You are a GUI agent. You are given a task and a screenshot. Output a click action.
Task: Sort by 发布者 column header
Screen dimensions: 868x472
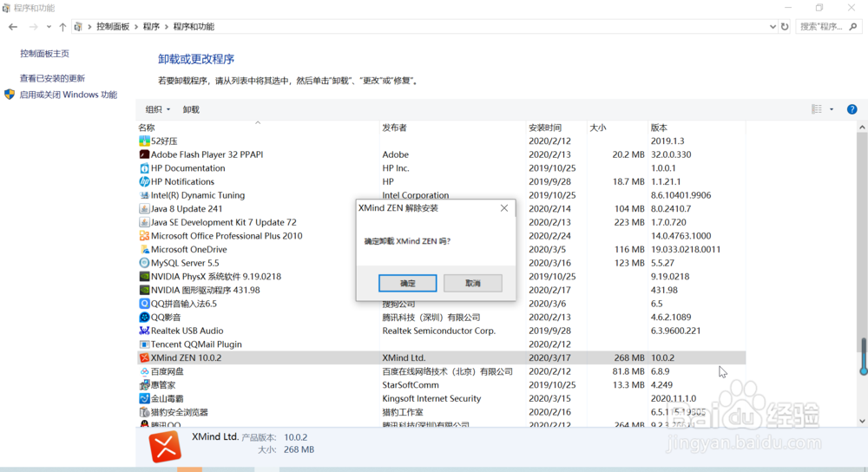[x=452, y=128]
